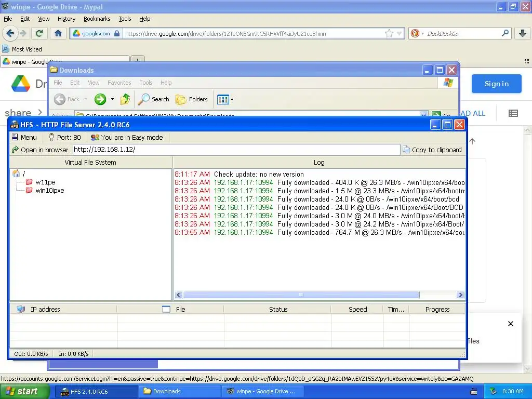Screen dimensions: 532x399
Task: Open the browser downloads arrow
Action: tap(523, 33)
